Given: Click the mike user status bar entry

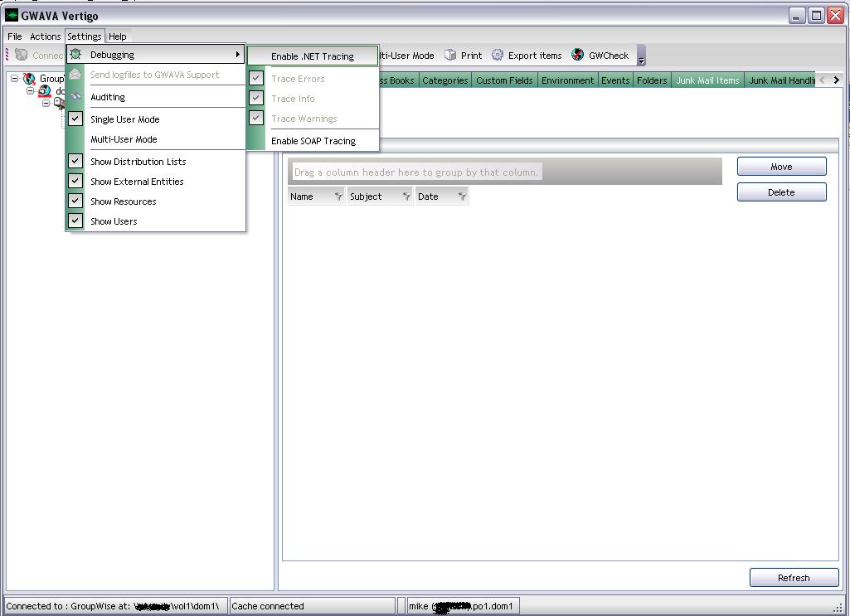Looking at the screenshot, I should click(461, 606).
